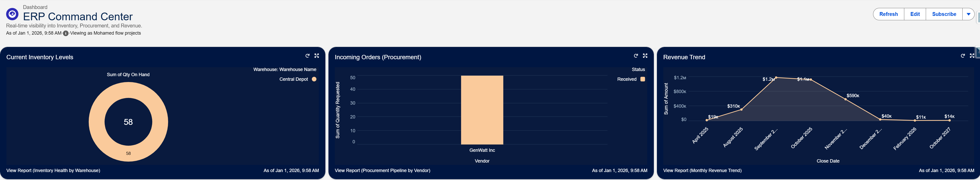This screenshot has height=180, width=980.
Task: Click the Revenue Trend title
Action: pyautogui.click(x=684, y=57)
